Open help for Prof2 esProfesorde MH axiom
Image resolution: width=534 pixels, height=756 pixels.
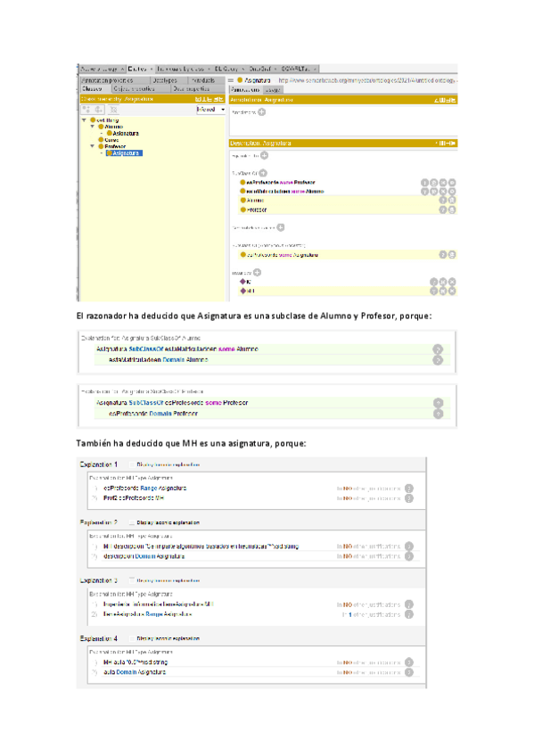pyautogui.click(x=409, y=498)
